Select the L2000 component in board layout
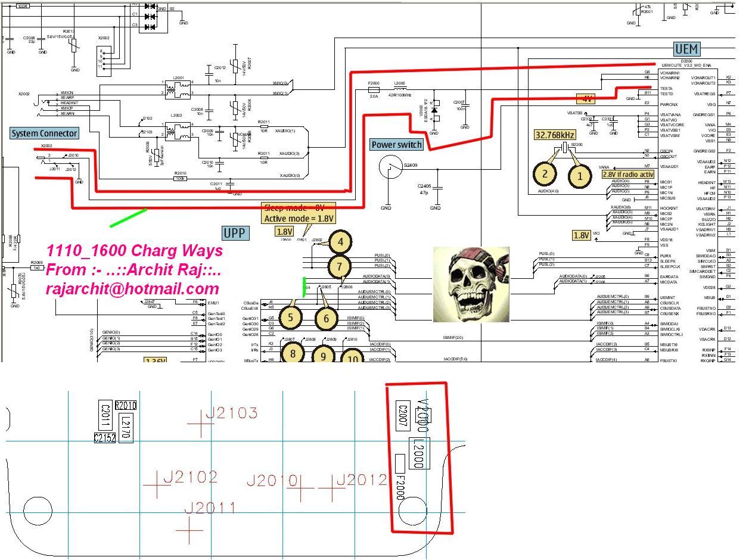Image resolution: width=752 pixels, height=560 pixels. click(x=419, y=453)
